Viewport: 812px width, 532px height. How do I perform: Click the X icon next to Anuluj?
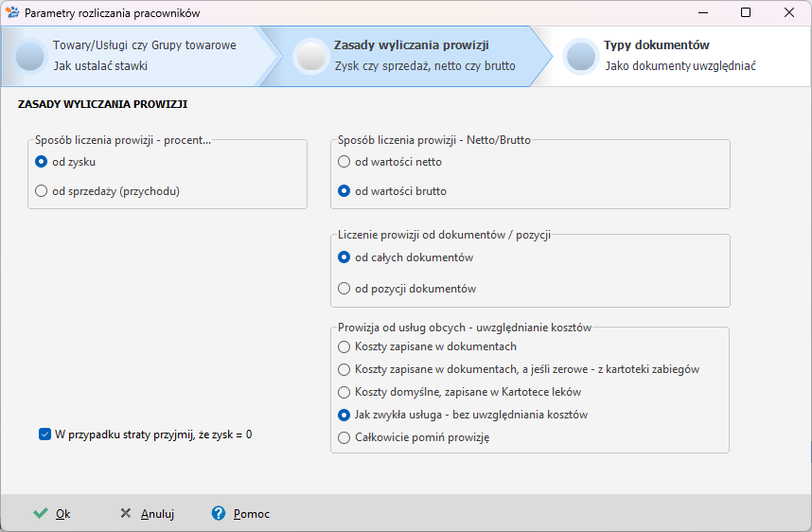(125, 513)
